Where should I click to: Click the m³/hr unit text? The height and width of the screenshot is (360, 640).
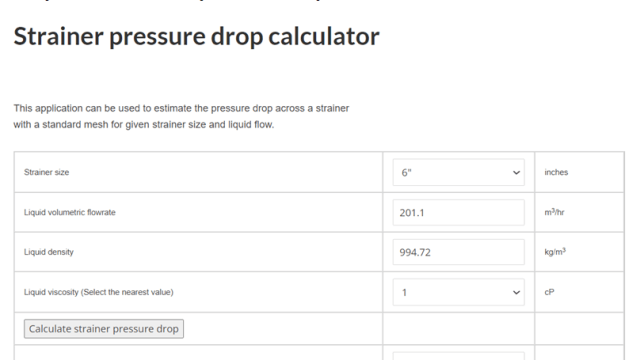pos(554,212)
